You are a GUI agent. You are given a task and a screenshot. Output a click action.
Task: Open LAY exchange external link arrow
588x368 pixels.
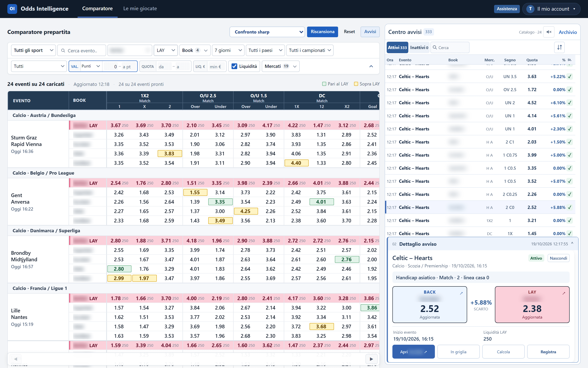(564, 293)
